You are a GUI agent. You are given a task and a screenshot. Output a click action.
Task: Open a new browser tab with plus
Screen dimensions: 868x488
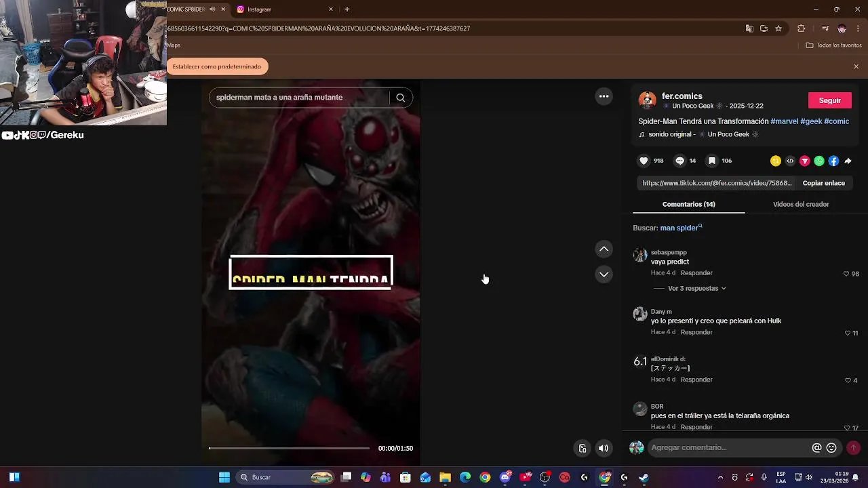(x=347, y=9)
